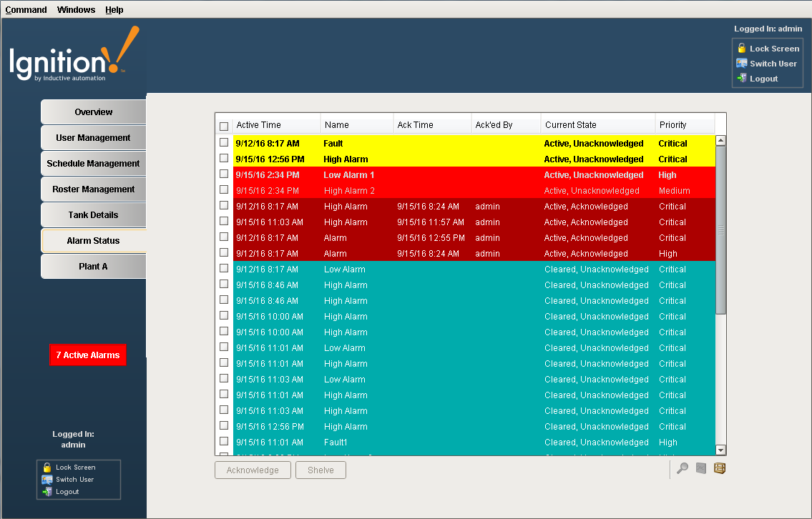Click 'Cleared, Unacknowledged' in the Fault1 row
Image resolution: width=812 pixels, height=519 pixels.
[597, 443]
